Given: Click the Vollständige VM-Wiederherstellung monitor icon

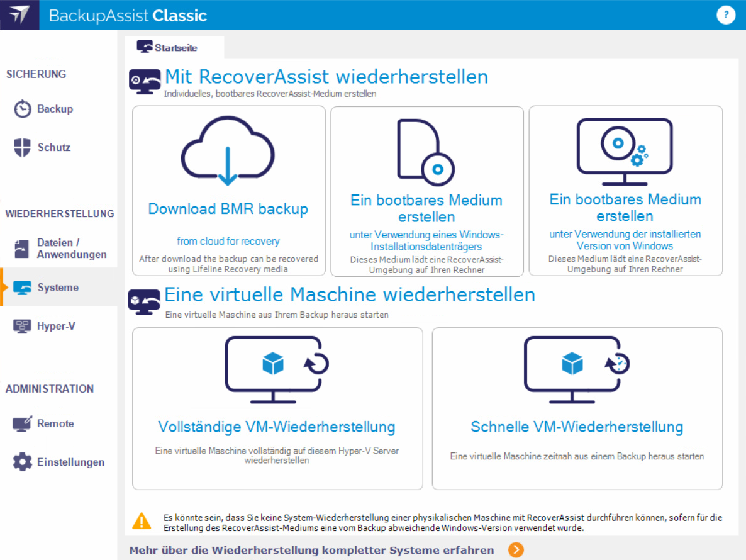Looking at the screenshot, I should coord(277,369).
